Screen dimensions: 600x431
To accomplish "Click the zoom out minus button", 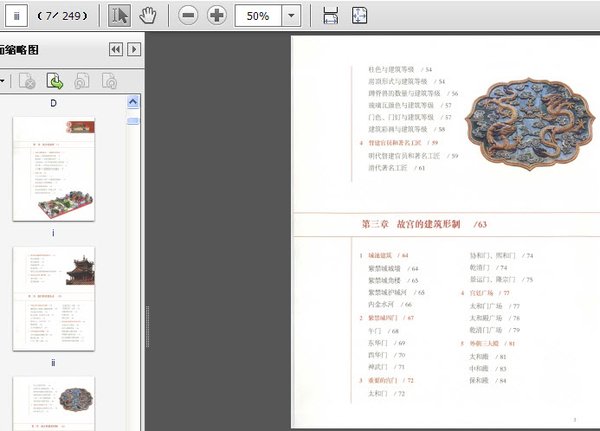I will [188, 16].
